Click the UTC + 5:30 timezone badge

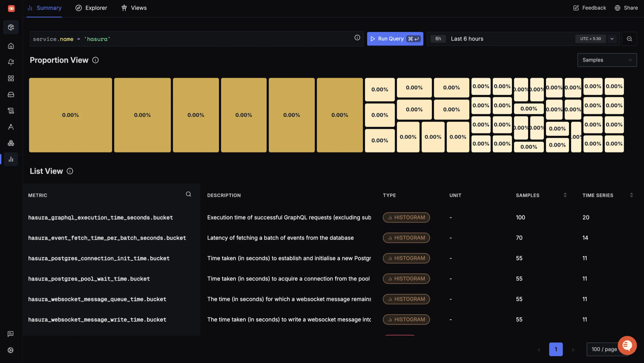pos(590,39)
